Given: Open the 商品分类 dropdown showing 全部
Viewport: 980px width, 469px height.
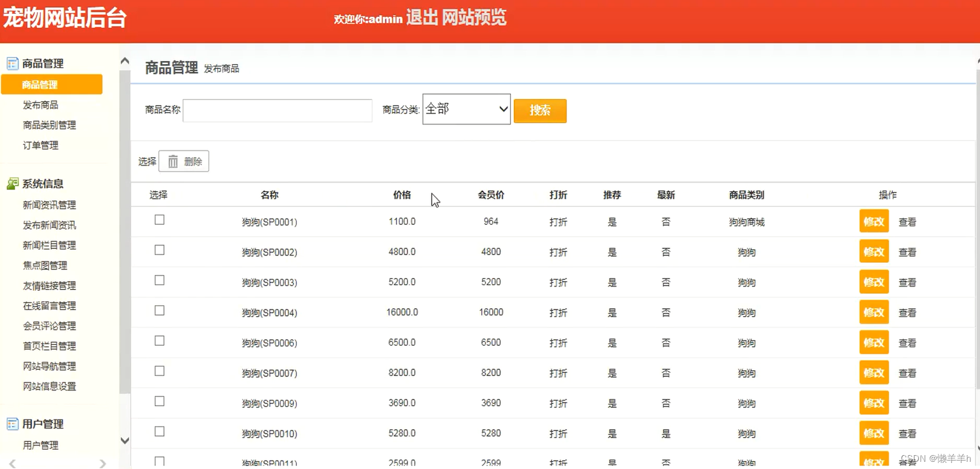Looking at the screenshot, I should [466, 109].
